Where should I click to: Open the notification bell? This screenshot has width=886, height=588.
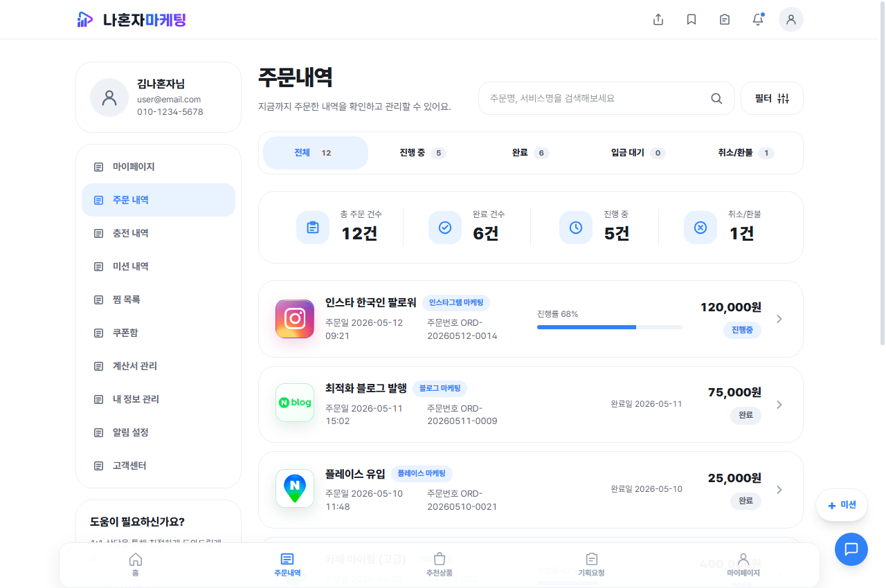point(758,19)
